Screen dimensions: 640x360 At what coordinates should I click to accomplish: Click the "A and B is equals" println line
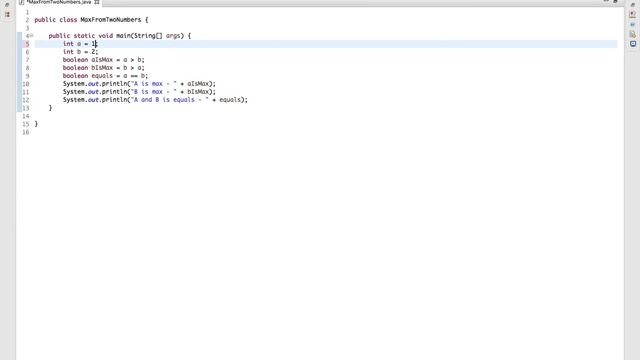click(x=155, y=100)
